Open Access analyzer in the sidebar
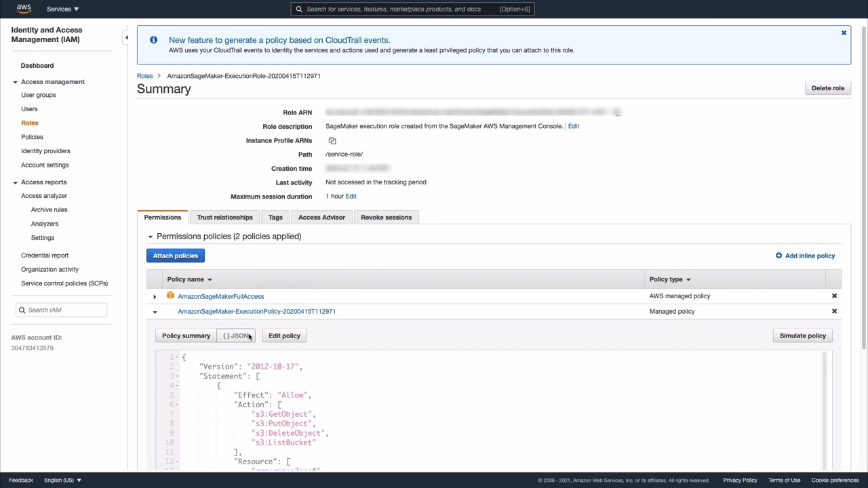868x488 pixels. click(44, 196)
